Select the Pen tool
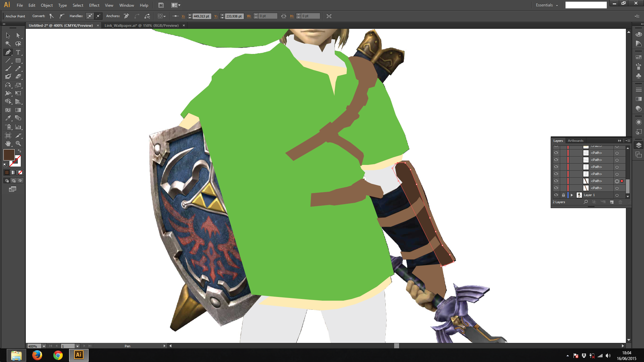 tap(8, 52)
